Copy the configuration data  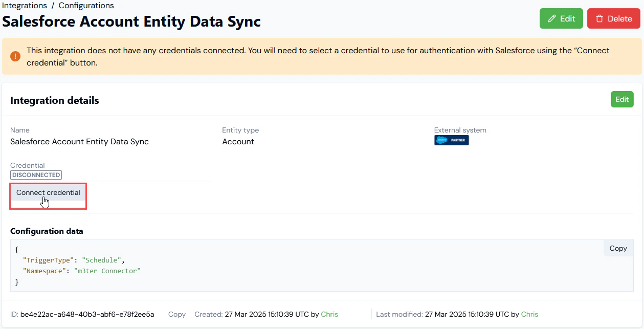click(618, 248)
